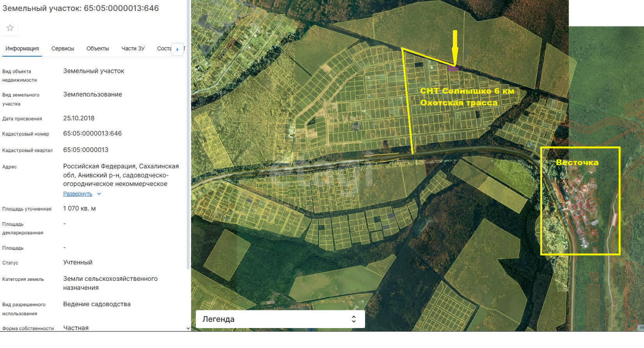Click the chevron next to Развернуть
The image size is (644, 348).
pyautogui.click(x=99, y=194)
